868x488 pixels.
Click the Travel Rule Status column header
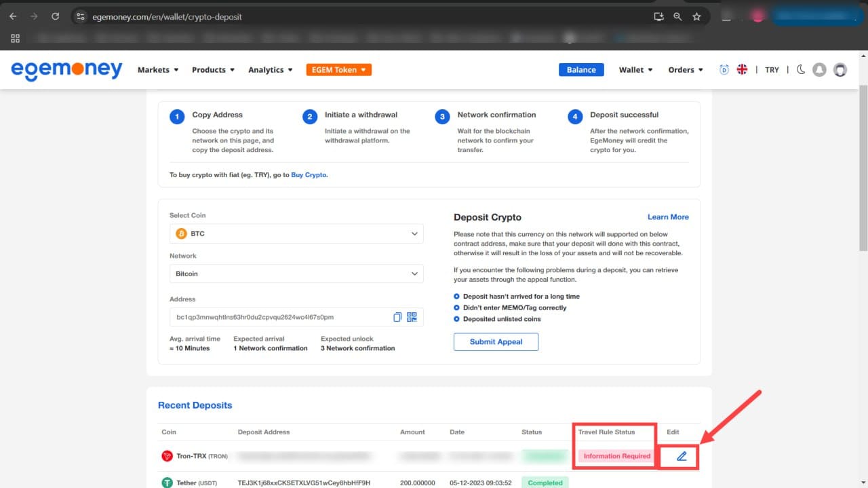(x=606, y=432)
